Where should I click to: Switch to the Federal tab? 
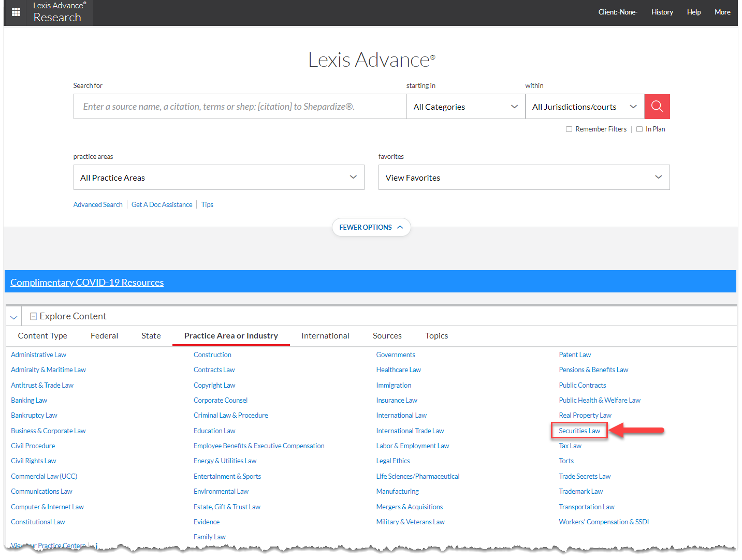104,336
